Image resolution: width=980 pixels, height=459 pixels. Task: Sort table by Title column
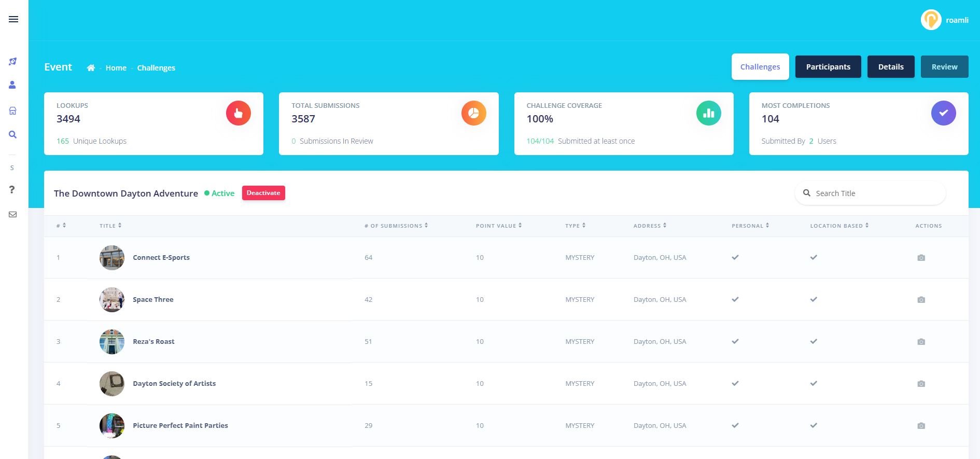click(110, 226)
